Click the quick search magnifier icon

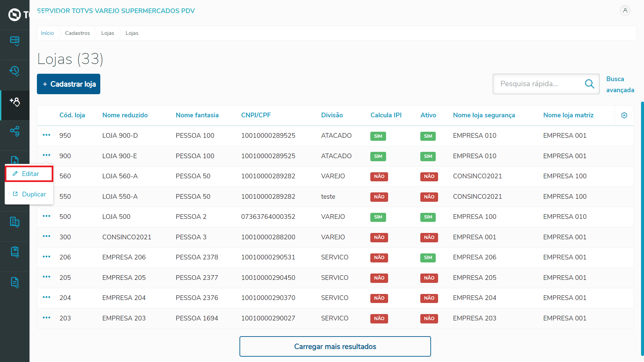click(589, 84)
